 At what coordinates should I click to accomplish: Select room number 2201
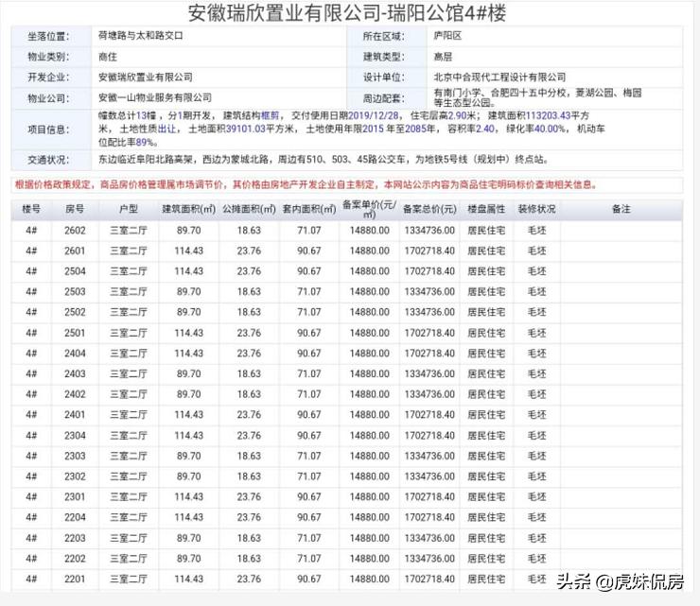(x=75, y=580)
